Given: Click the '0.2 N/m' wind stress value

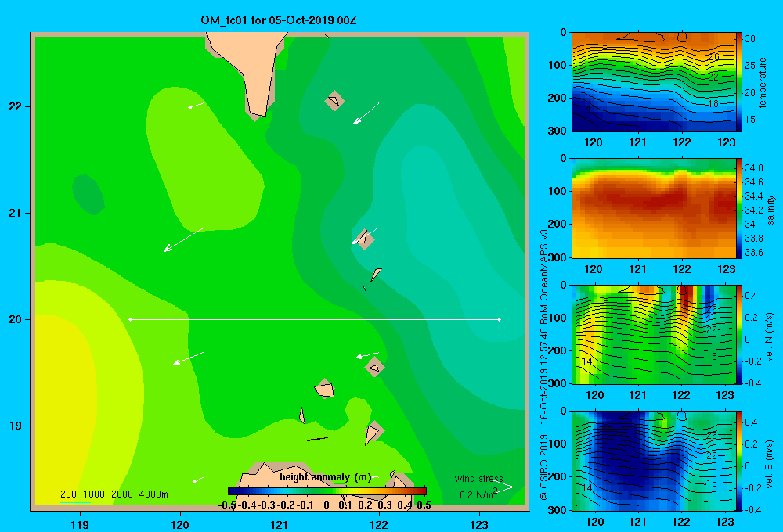Looking at the screenshot, I should [x=476, y=495].
